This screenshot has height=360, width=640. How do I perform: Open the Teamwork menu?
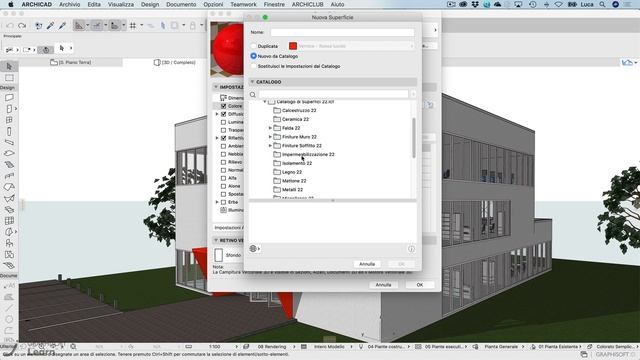(243, 4)
